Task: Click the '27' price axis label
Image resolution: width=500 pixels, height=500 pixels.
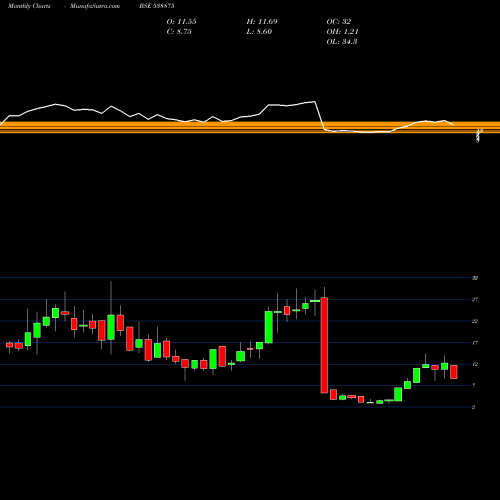Action: 475,300
